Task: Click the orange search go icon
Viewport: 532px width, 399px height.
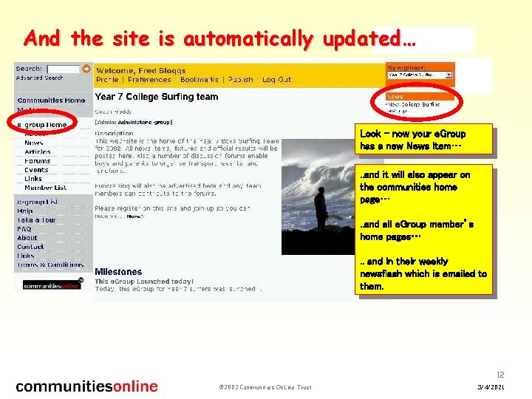Action: (86, 69)
